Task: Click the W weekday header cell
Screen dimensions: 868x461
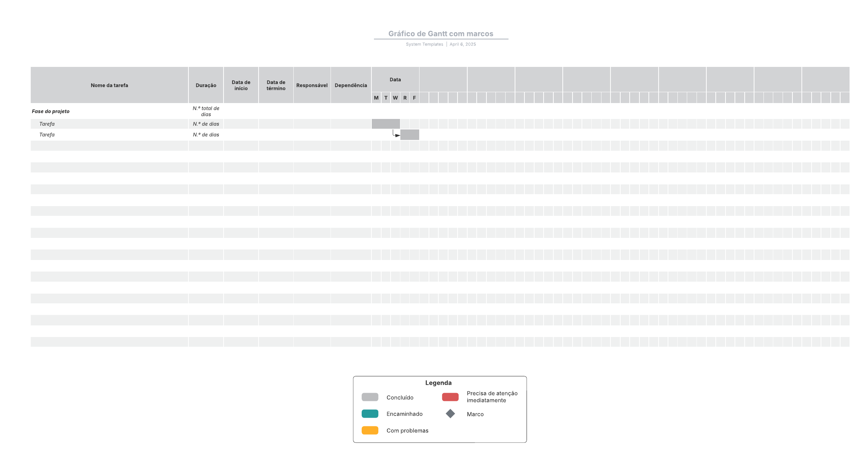Action: [395, 98]
